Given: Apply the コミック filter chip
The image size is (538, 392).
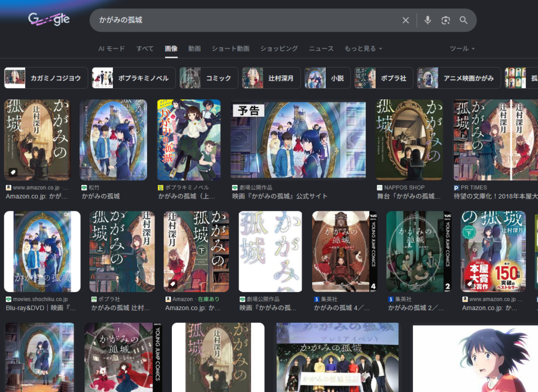Looking at the screenshot, I should [x=209, y=78].
